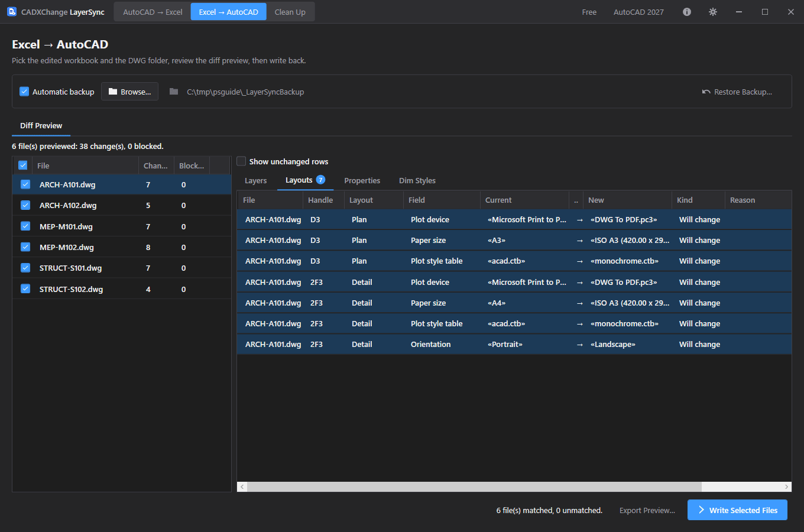Toggle the select-all files header checkbox
Viewport: 804px width, 532px height.
coord(23,166)
